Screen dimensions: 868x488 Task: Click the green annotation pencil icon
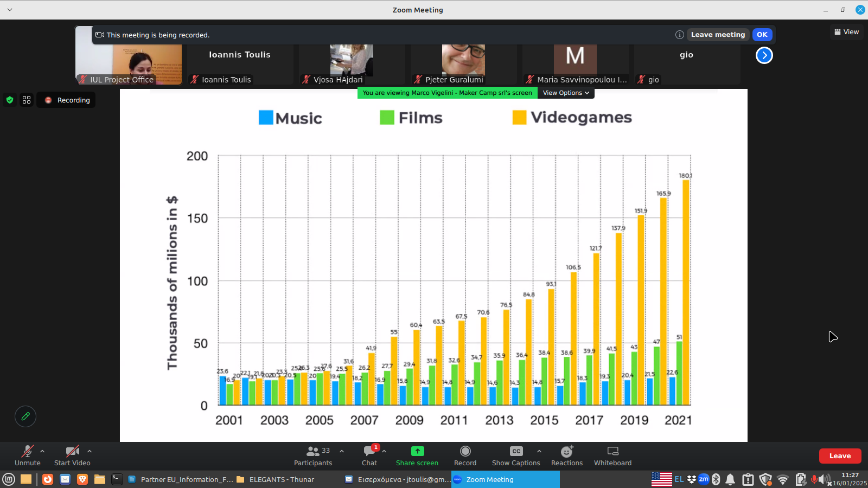(25, 416)
